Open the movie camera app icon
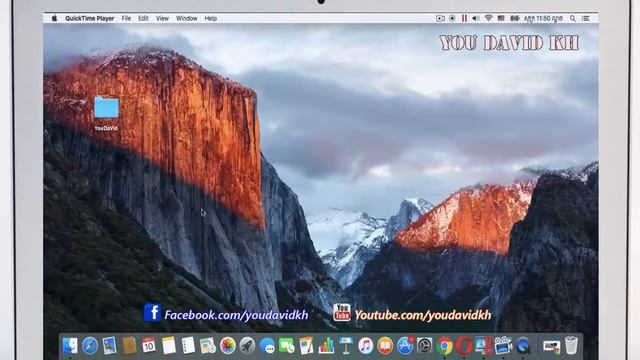Image resolution: width=640 pixels, height=360 pixels. pyautogui.click(x=503, y=346)
